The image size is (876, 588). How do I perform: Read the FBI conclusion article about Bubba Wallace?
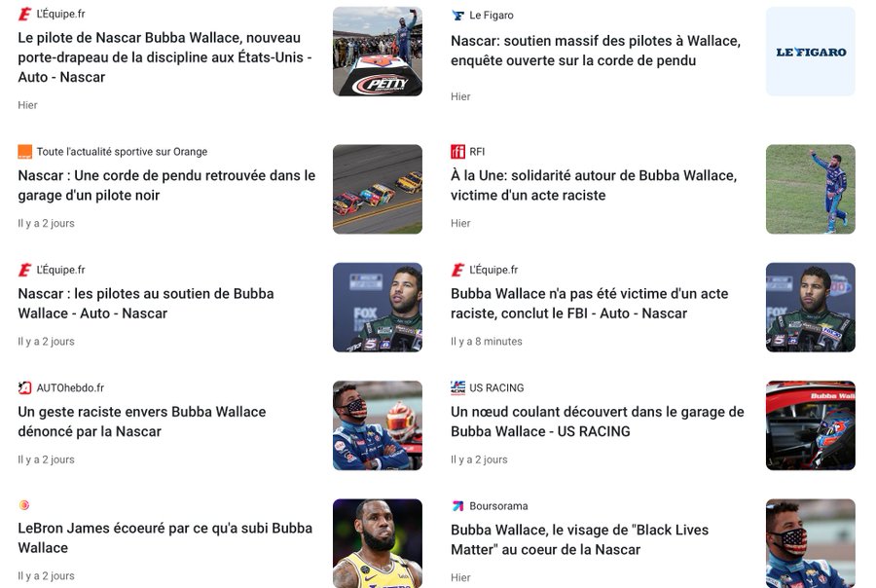[x=590, y=304]
